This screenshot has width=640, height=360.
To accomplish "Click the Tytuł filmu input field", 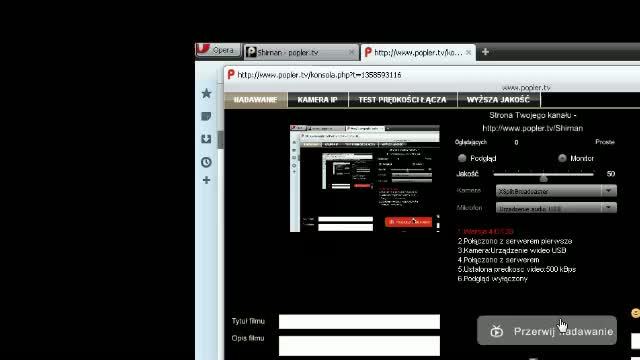I will point(359,322).
